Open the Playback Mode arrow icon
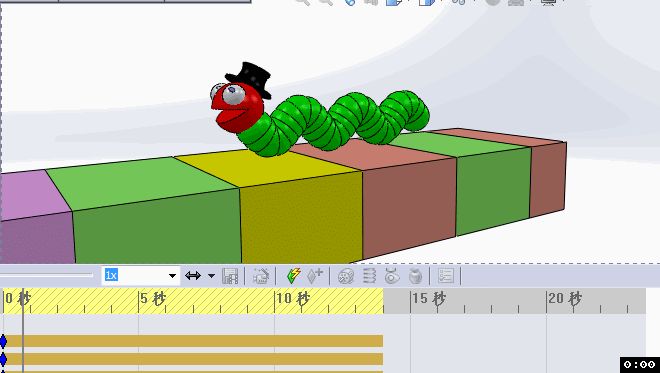The height and width of the screenshot is (373, 660). (x=193, y=276)
